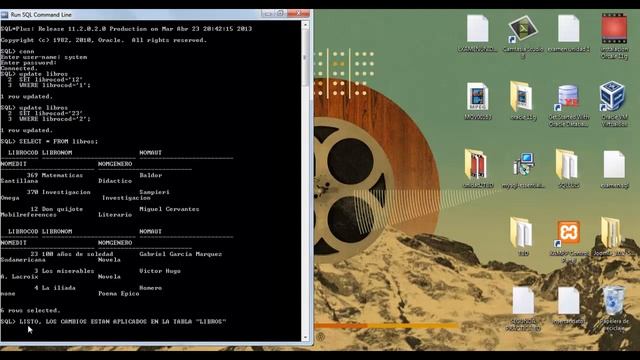Click the author 'Victor Hugo'

pos(160,271)
